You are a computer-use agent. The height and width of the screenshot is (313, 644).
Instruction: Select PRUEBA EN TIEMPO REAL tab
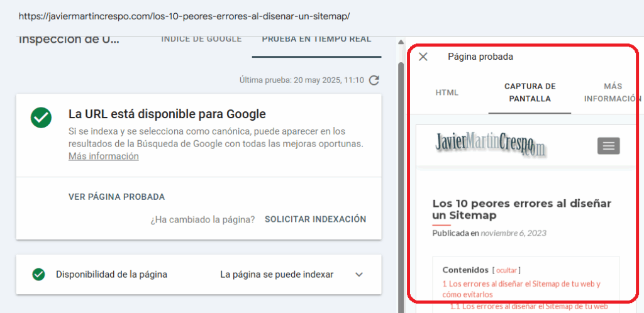click(x=317, y=40)
